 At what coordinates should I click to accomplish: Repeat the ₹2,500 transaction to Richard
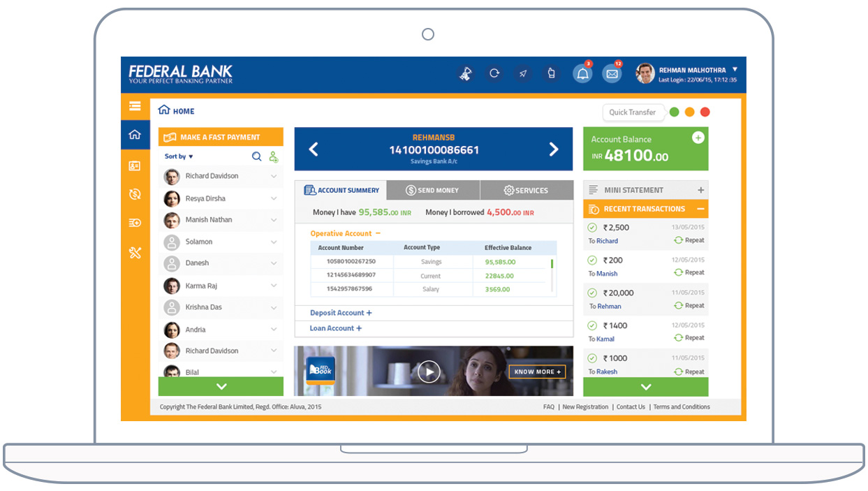689,240
